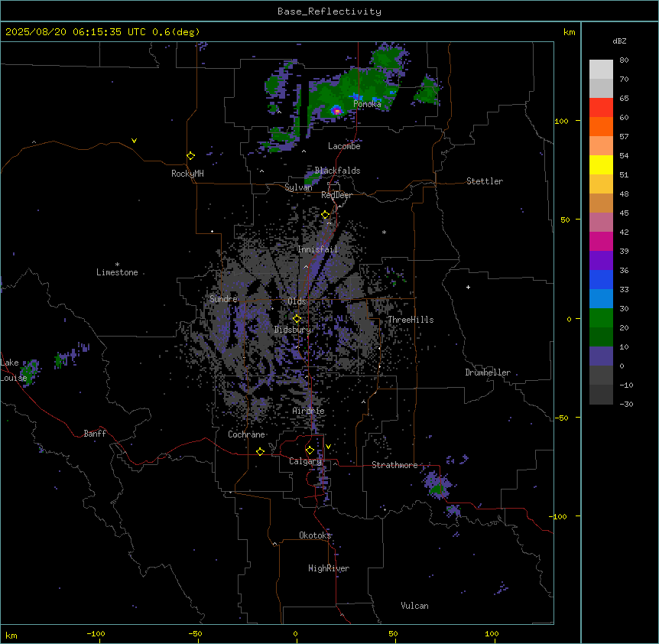Click the -50 tick on horizontal axis

click(196, 634)
